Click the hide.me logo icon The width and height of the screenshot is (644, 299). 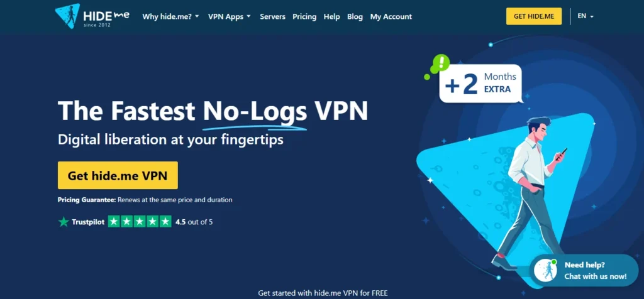click(x=67, y=16)
